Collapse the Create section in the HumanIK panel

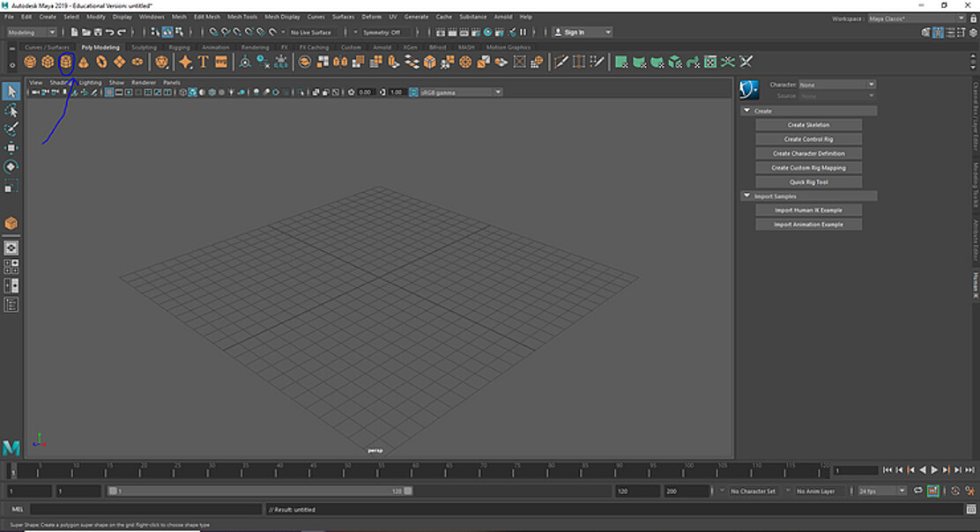pyautogui.click(x=747, y=110)
